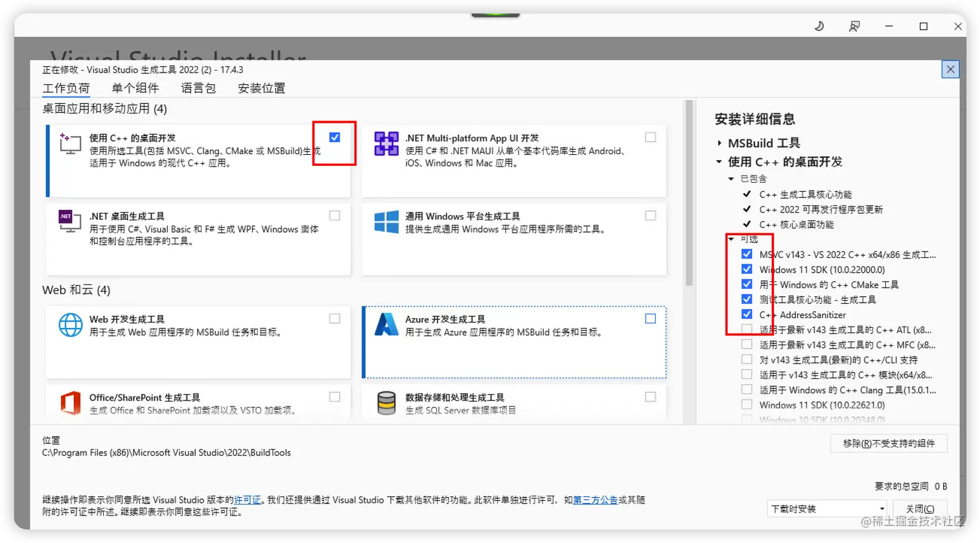Check Windows 11 SDK (10.0.22621.0) option

(747, 404)
